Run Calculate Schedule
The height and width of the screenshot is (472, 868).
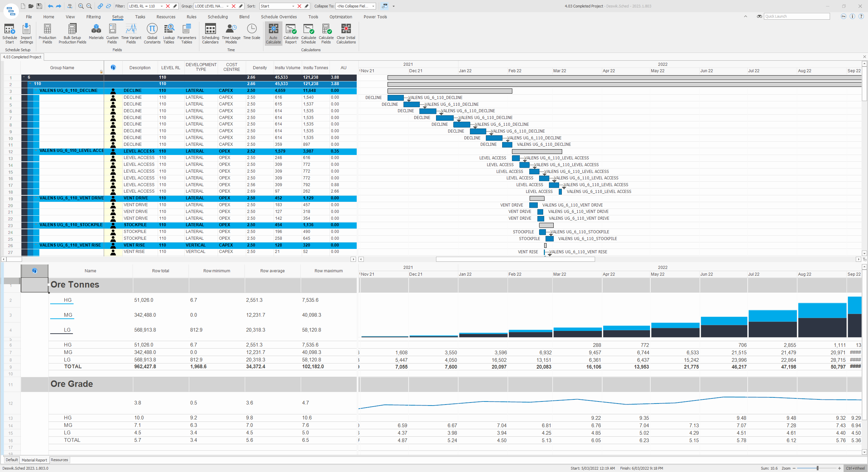309,34
